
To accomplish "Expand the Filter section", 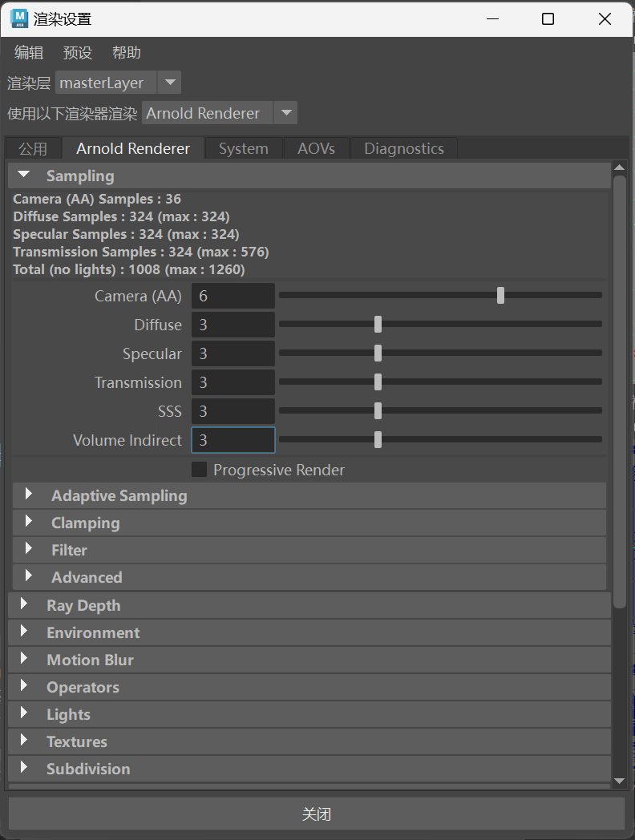I will click(x=309, y=550).
